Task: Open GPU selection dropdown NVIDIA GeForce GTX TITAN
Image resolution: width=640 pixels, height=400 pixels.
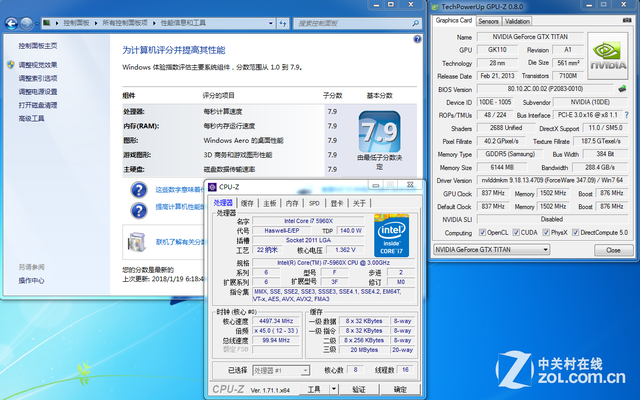Action: (491, 249)
